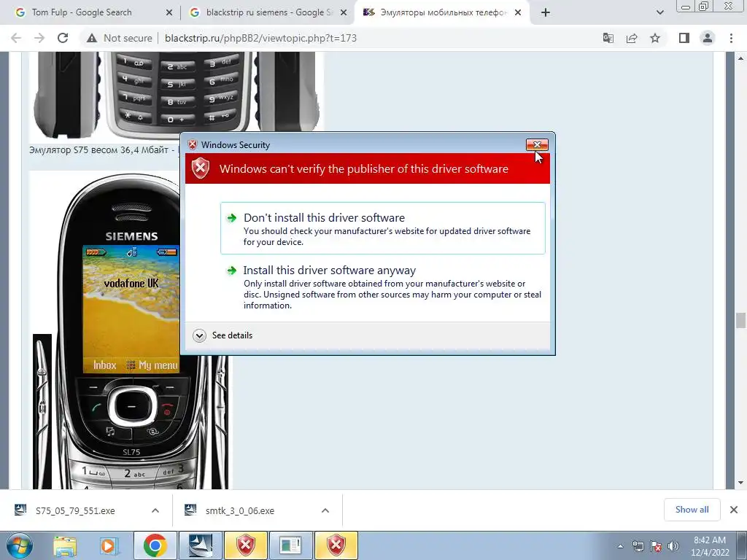This screenshot has height=560, width=747.
Task: Select the last red shield taskbar icon
Action: (336, 545)
